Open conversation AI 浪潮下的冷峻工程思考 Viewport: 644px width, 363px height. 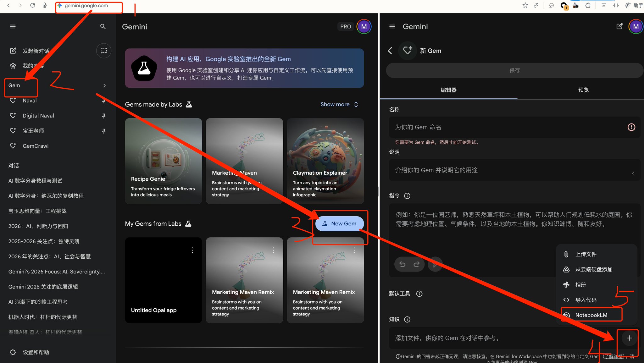[38, 302]
